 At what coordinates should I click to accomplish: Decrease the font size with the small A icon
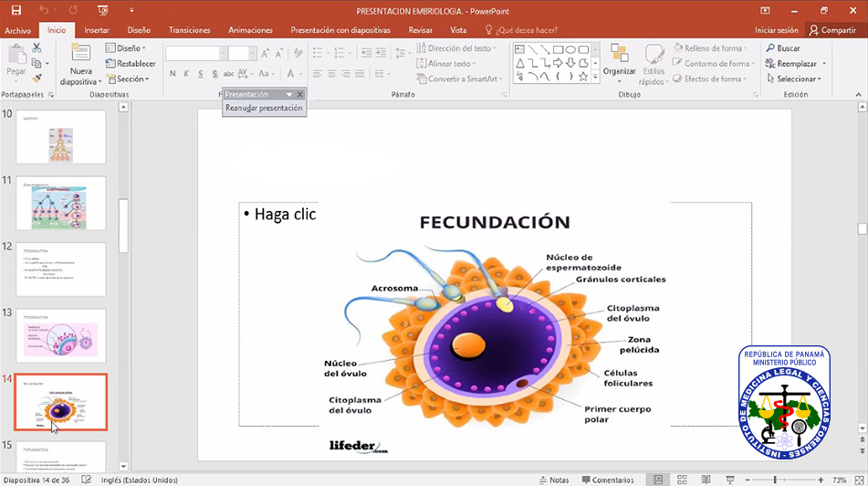pos(279,53)
